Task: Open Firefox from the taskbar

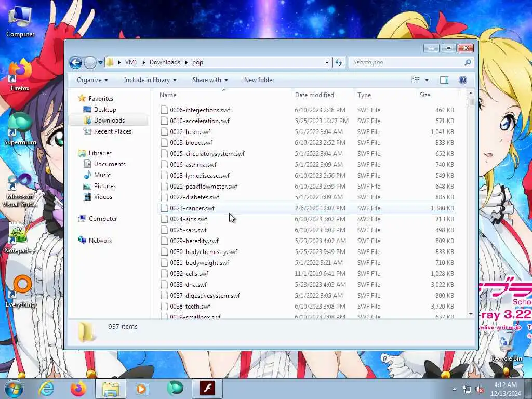Action: [x=78, y=389]
